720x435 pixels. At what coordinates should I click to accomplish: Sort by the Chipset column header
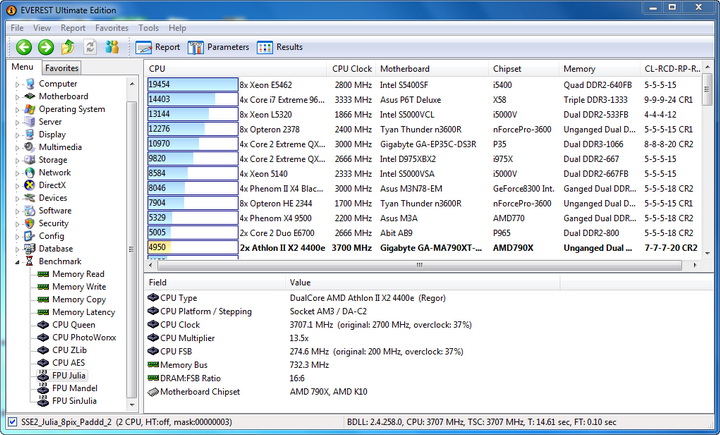[x=523, y=69]
